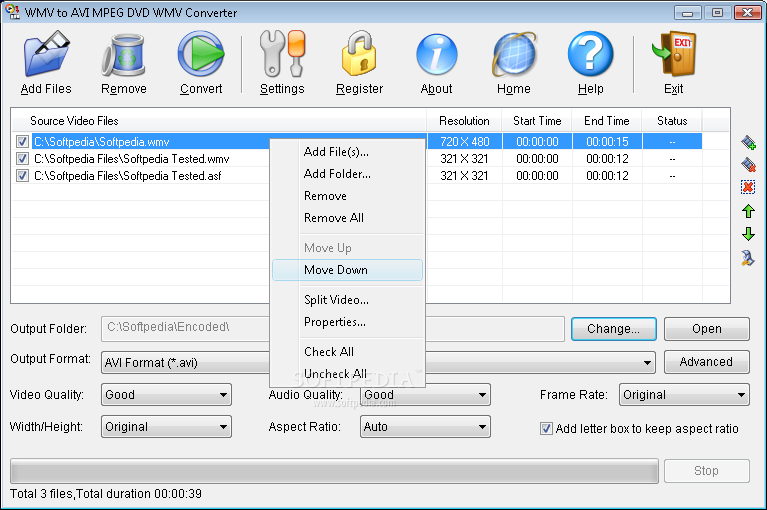This screenshot has width=767, height=510.
Task: Open the Output Format dropdown
Action: pyautogui.click(x=378, y=362)
